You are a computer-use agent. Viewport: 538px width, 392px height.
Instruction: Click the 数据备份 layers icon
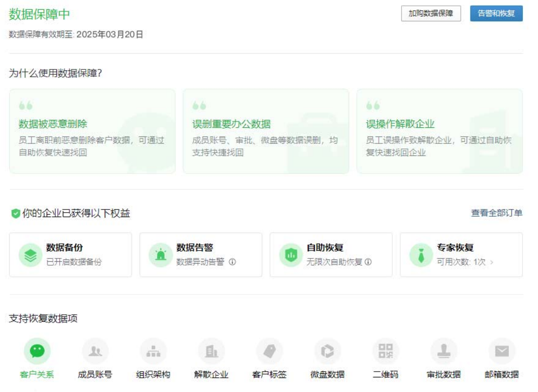tap(31, 255)
